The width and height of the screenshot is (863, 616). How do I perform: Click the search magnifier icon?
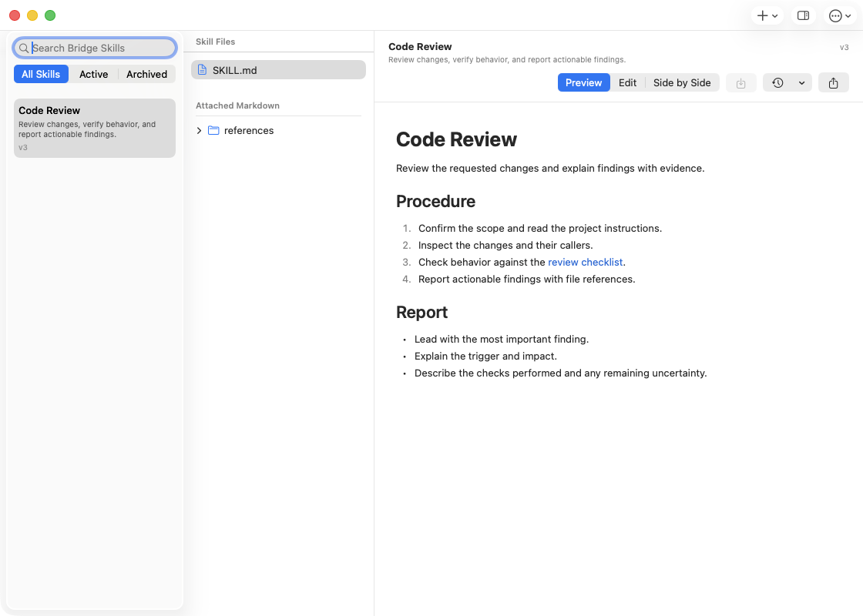pyautogui.click(x=24, y=49)
